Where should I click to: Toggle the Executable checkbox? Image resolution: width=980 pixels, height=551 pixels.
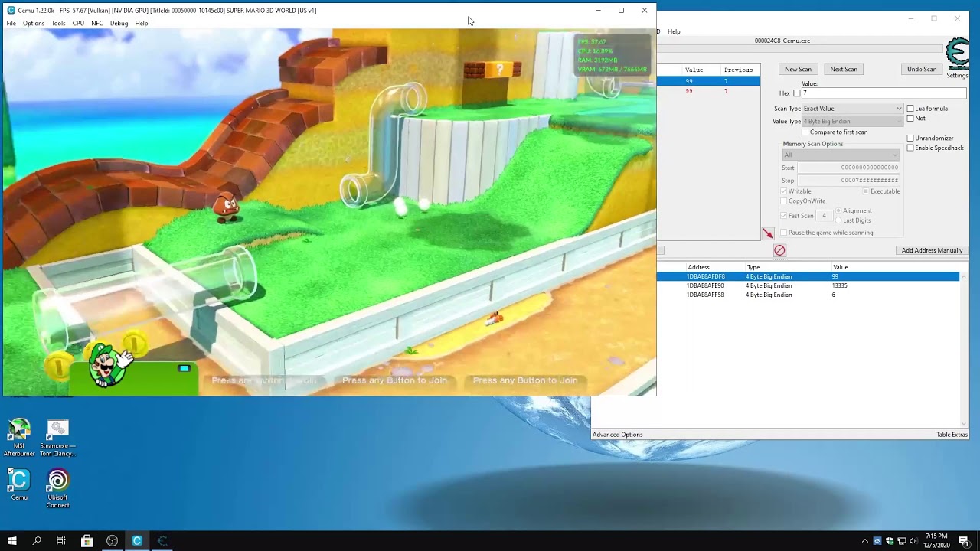click(866, 191)
